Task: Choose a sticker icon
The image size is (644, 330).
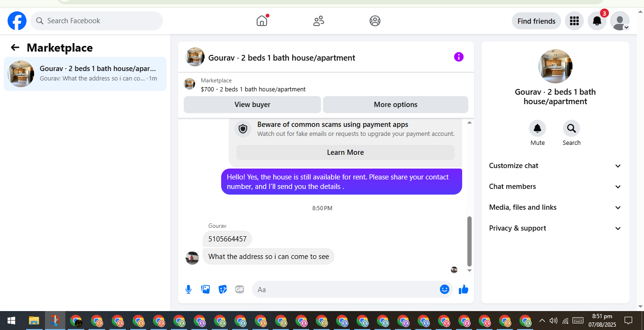Action: (x=223, y=289)
